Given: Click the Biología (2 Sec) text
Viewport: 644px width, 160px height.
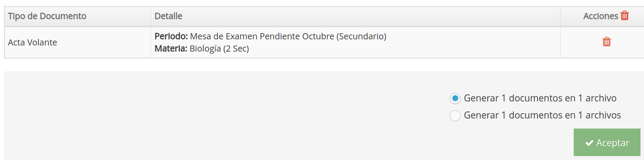Looking at the screenshot, I should [x=219, y=49].
